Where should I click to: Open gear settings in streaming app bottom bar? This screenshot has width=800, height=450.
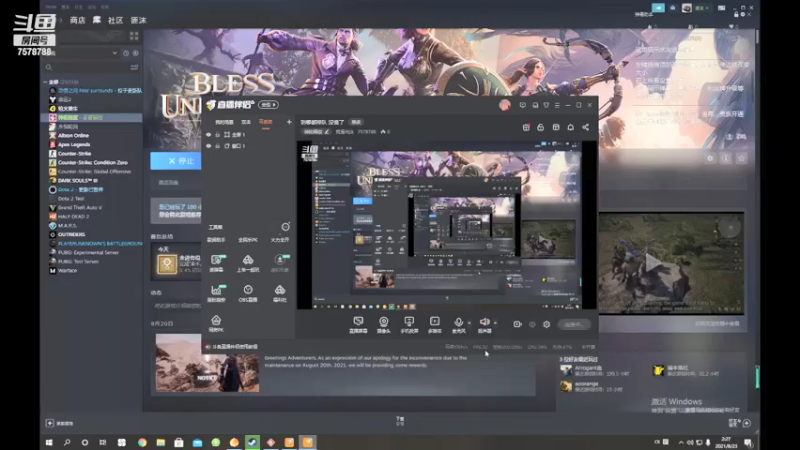(546, 324)
